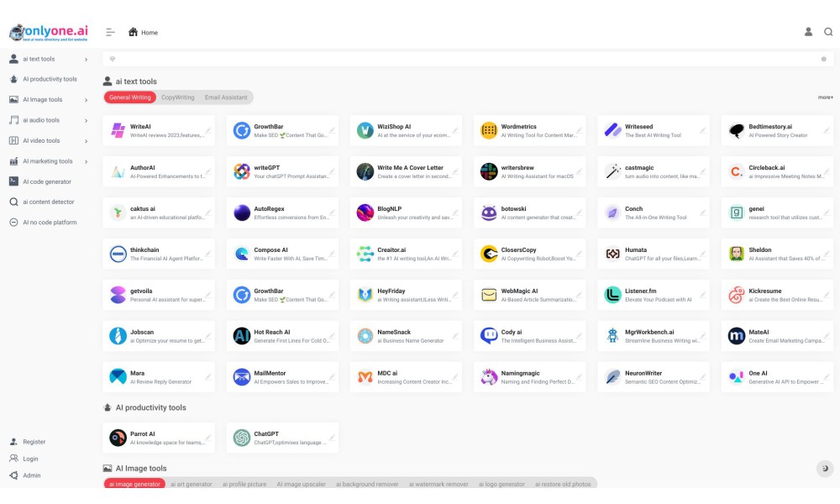Open the AutoRegex card
The image size is (840, 504).
[x=282, y=213]
